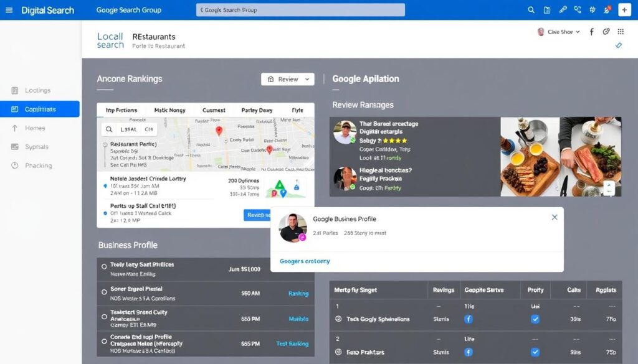This screenshot has height=364, width=638.
Task: Toggle Profty checkbox in Easp Prahtars row
Action: click(535, 352)
